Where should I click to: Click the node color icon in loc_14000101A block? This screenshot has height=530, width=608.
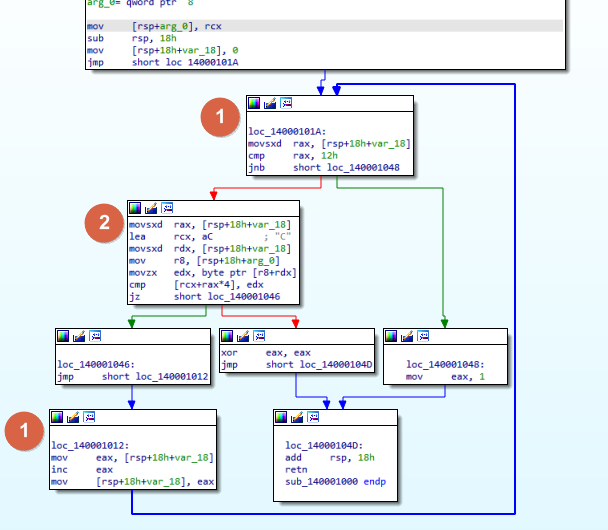click(254, 103)
